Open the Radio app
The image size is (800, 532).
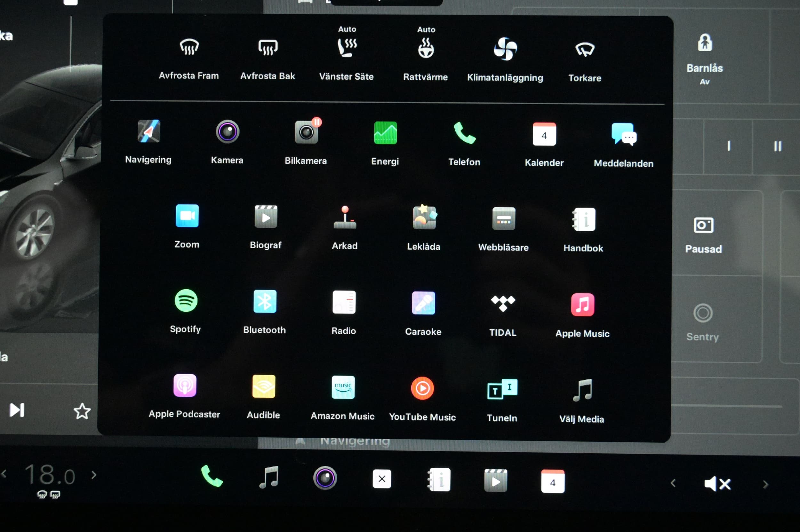(x=344, y=313)
